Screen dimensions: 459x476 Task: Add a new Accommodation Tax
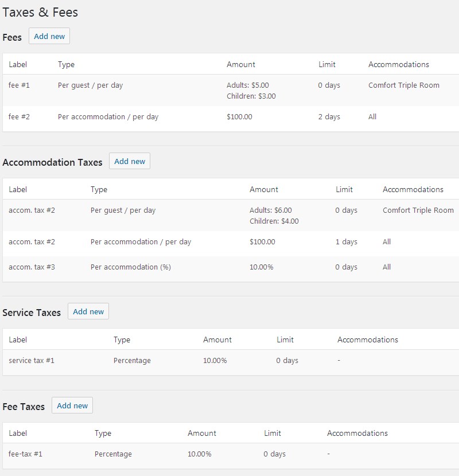pyautogui.click(x=130, y=161)
